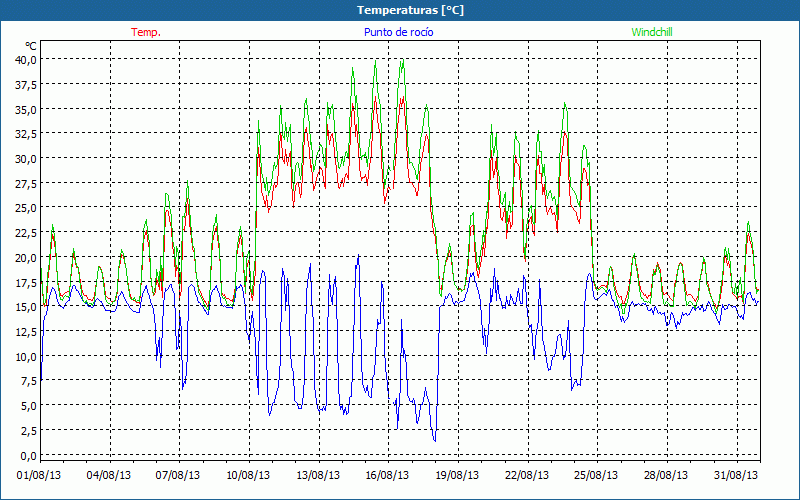
Task: Click the 32,5 y-axis value
Action: [x=26, y=134]
